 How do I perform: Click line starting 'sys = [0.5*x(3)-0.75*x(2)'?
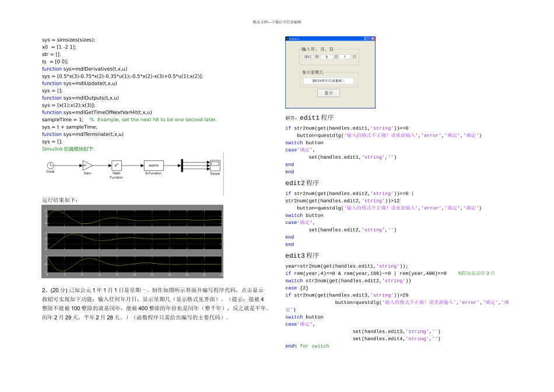[122, 76]
